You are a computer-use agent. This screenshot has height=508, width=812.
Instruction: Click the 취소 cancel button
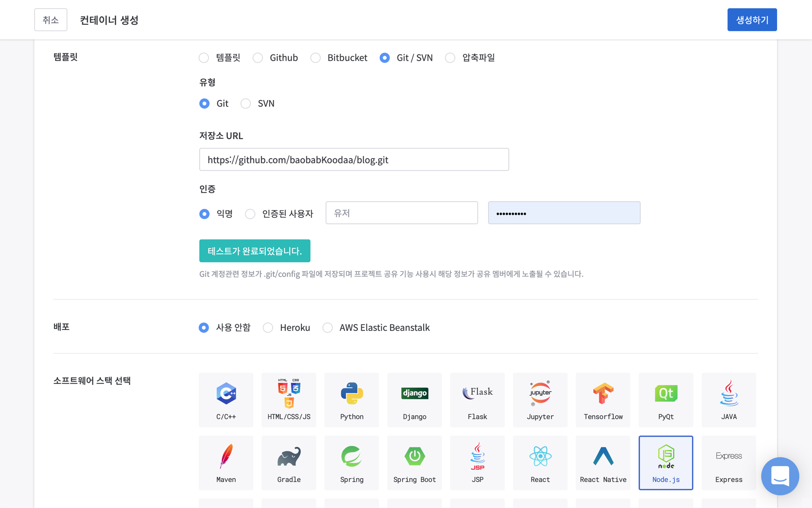pos(51,19)
